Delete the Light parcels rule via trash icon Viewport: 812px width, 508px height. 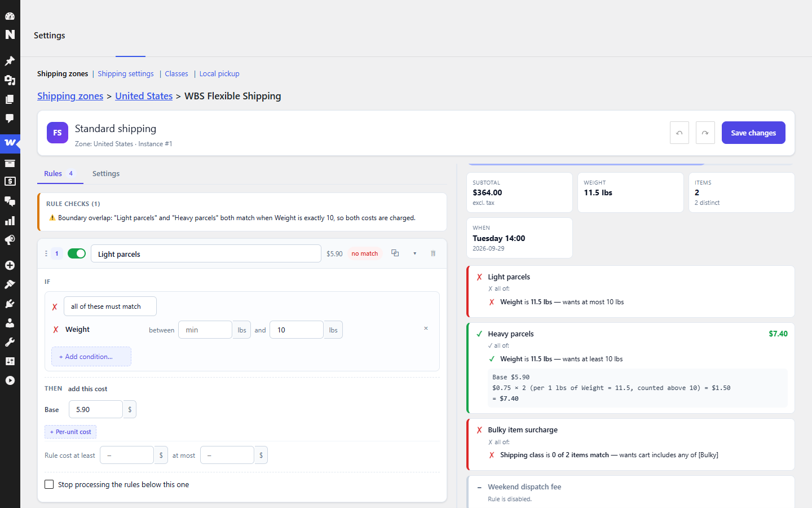pos(433,253)
